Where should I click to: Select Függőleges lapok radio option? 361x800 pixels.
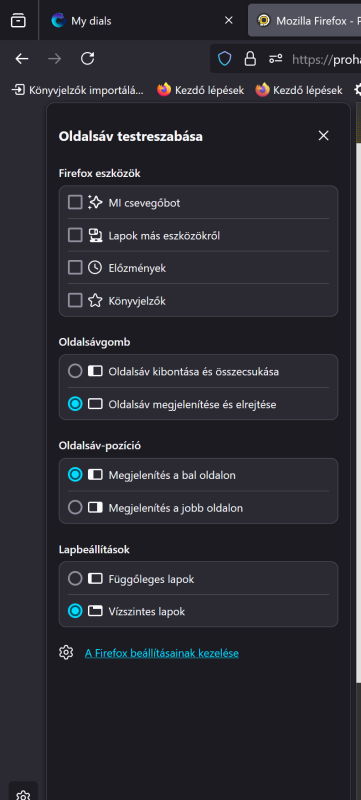coord(75,579)
